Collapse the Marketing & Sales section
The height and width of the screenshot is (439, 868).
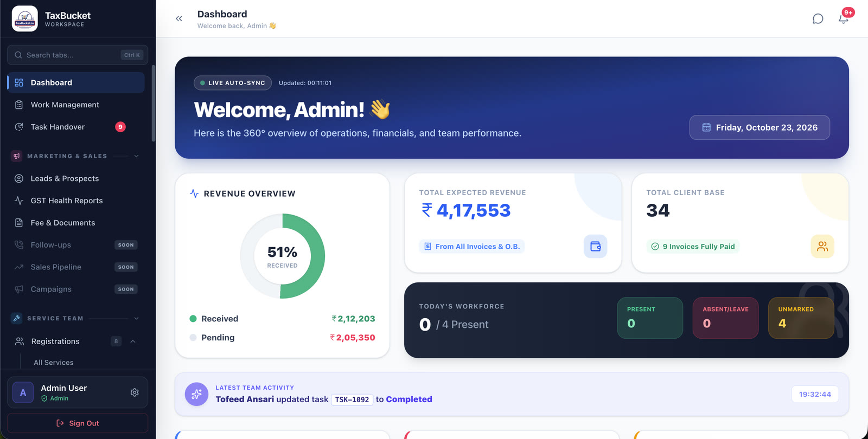(136, 156)
